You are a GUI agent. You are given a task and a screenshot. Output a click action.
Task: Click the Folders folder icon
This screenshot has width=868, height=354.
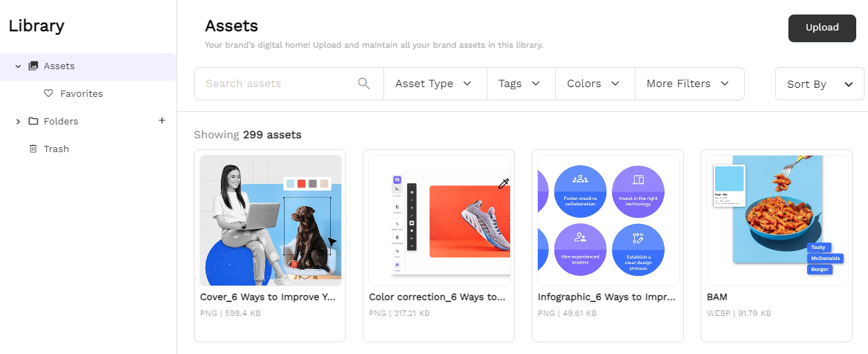pyautogui.click(x=33, y=121)
